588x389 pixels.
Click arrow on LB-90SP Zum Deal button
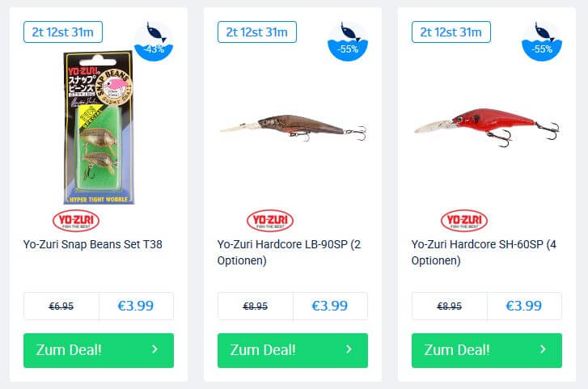click(349, 349)
